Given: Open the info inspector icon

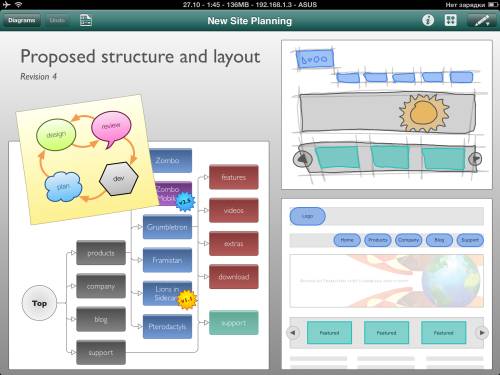Looking at the screenshot, I should (x=428, y=20).
